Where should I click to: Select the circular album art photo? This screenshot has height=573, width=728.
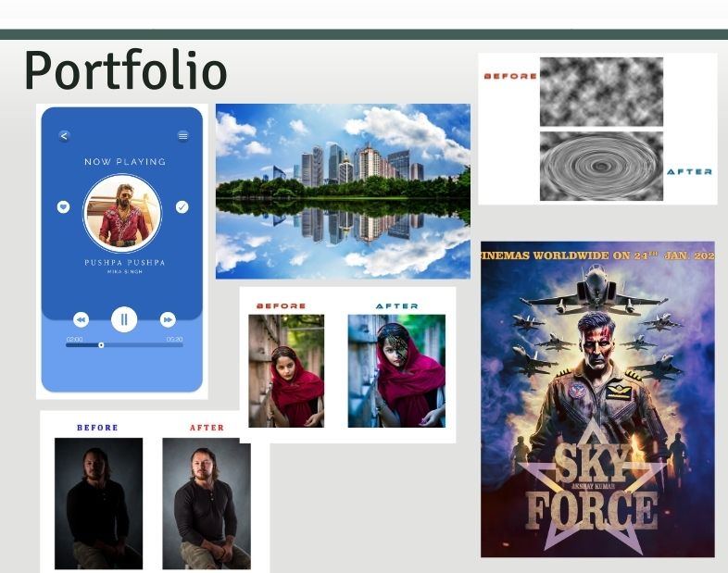[122, 213]
